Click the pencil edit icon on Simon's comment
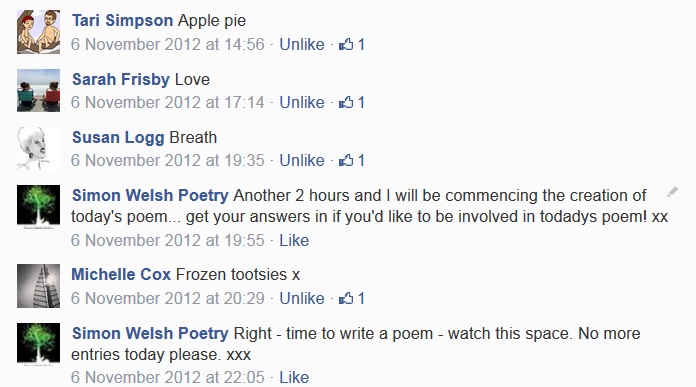 coord(672,192)
